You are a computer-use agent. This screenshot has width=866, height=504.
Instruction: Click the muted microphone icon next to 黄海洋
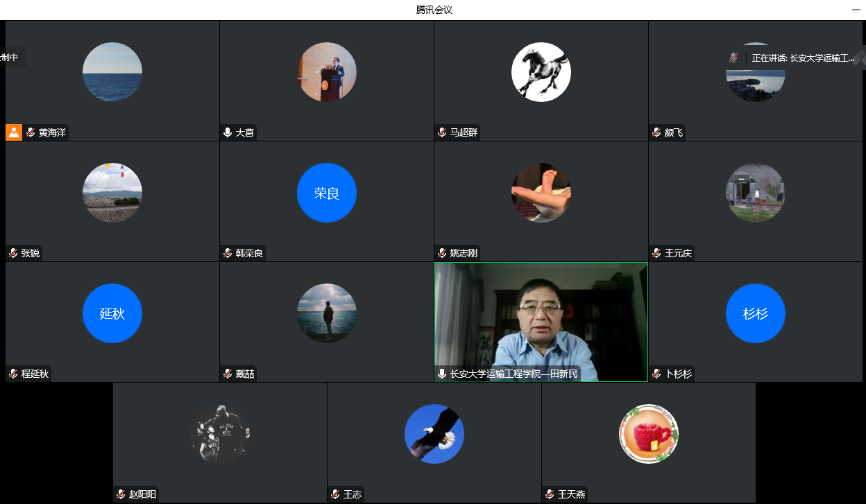pyautogui.click(x=31, y=132)
